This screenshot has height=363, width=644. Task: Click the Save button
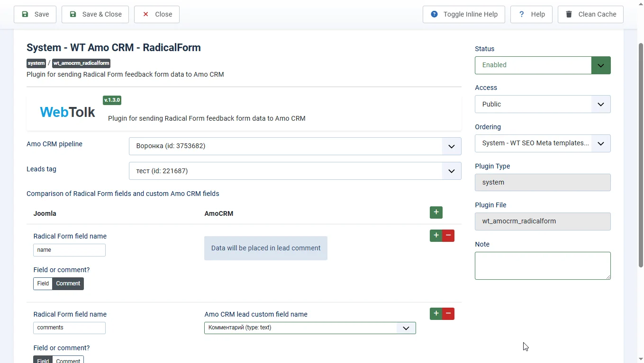35,14
